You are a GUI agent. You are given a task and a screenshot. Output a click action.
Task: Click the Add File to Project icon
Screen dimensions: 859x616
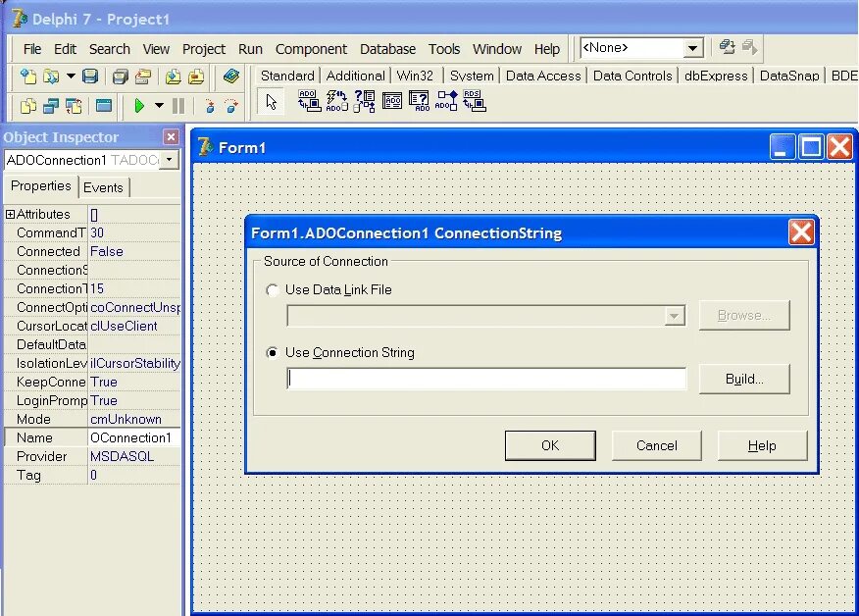click(x=174, y=77)
